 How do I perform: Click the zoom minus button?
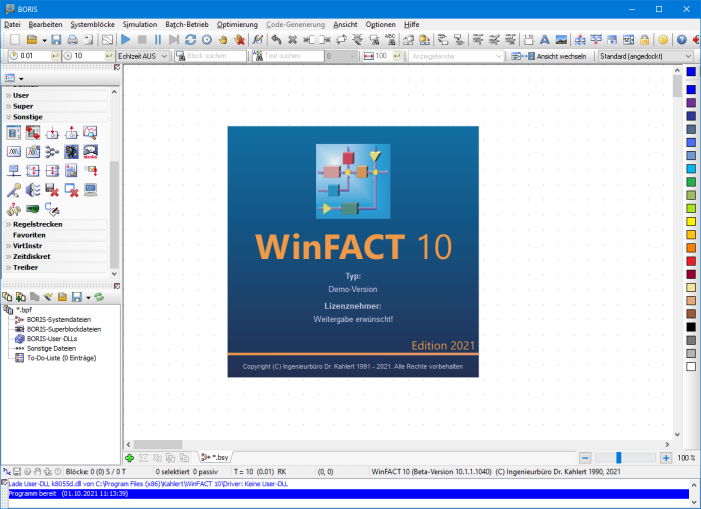point(585,458)
